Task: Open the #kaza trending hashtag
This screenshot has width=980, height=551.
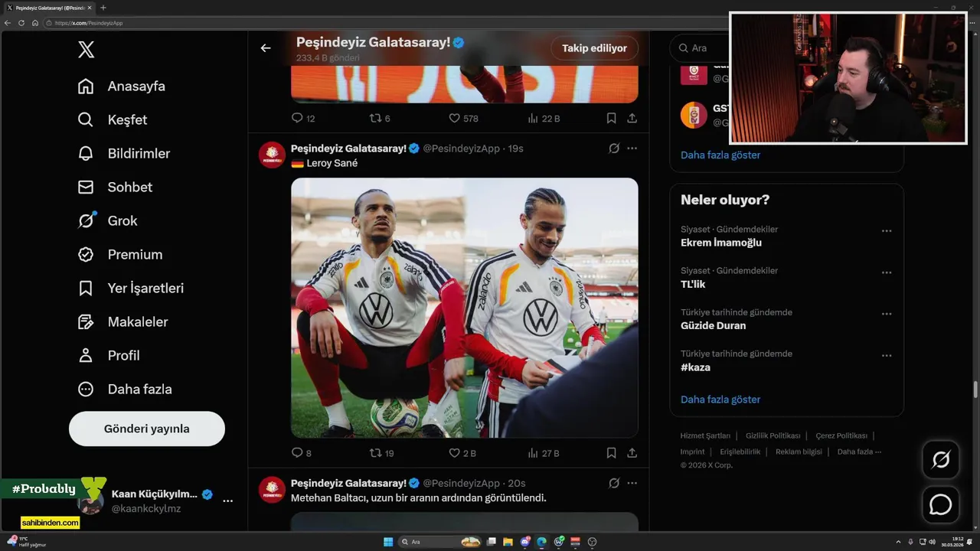Action: coord(695,367)
